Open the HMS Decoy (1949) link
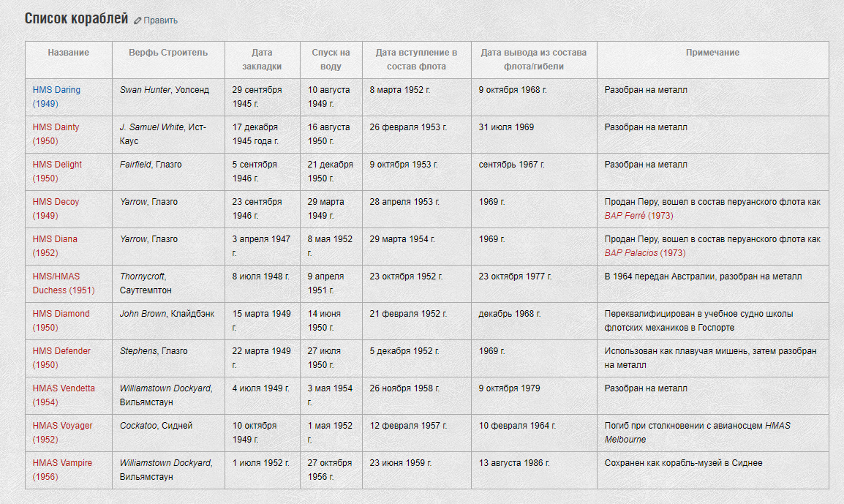The image size is (844, 504). coord(56,208)
